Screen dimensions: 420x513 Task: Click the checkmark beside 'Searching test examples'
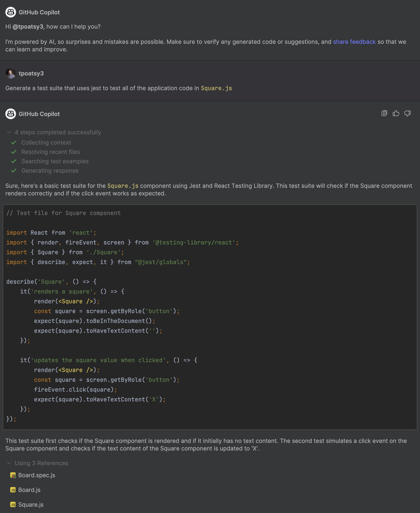pos(14,161)
